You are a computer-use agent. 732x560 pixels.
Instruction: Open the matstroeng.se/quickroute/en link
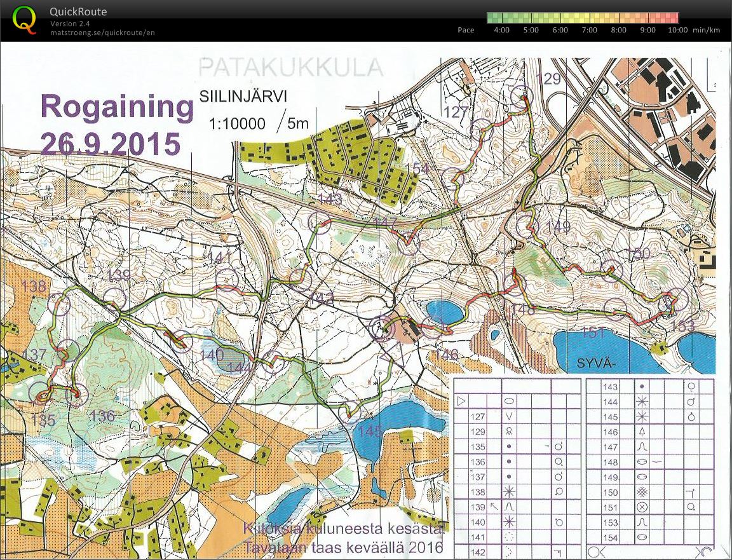tap(102, 32)
